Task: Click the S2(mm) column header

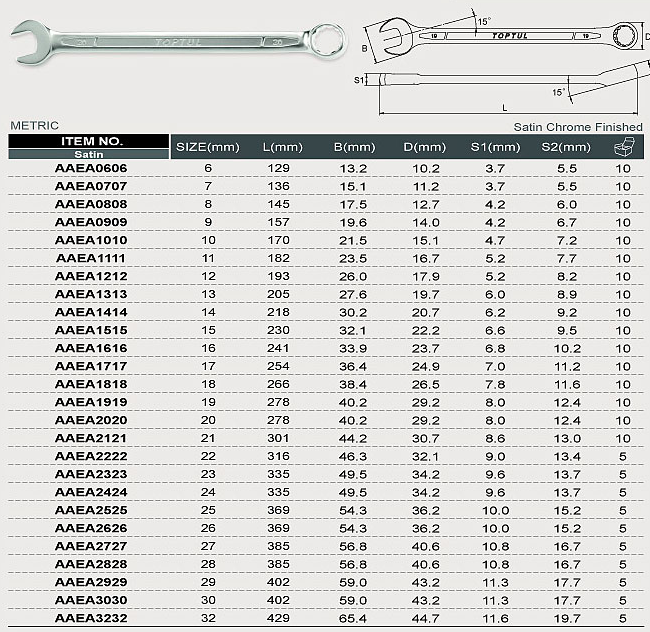Action: (x=566, y=147)
